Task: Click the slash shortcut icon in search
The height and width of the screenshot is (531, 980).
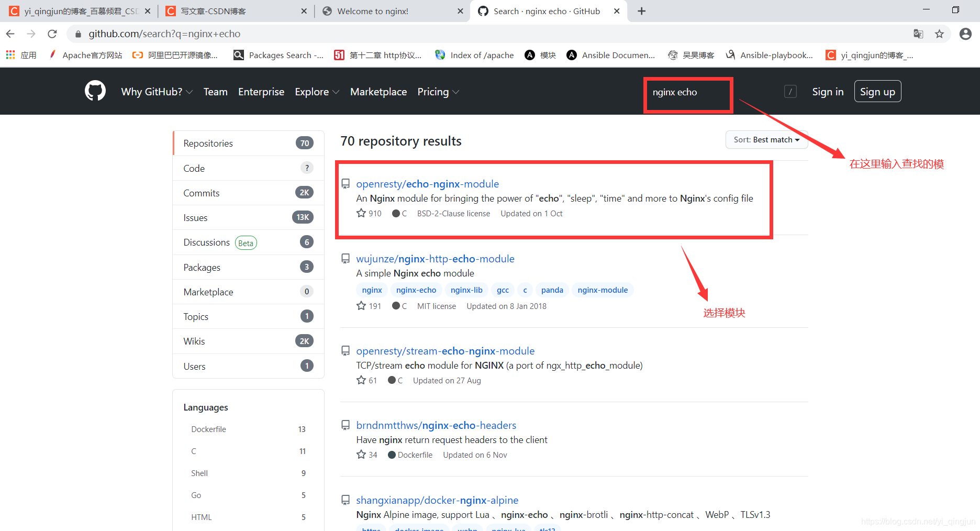Action: click(790, 92)
